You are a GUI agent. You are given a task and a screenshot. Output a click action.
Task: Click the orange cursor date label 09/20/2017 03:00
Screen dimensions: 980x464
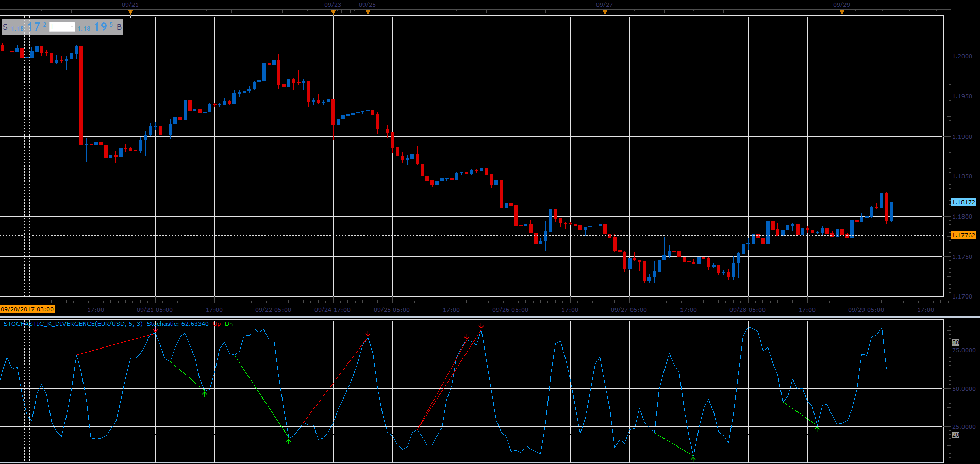27,309
